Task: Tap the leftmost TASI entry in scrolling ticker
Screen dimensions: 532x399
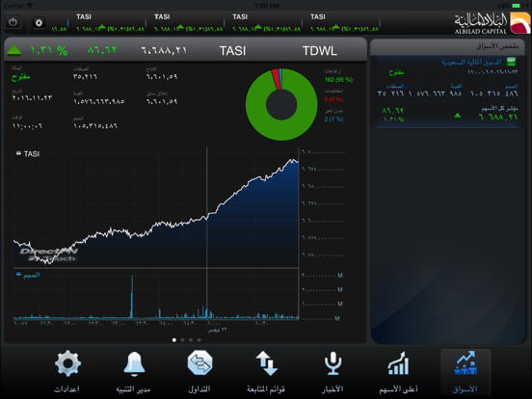Action: tap(84, 16)
